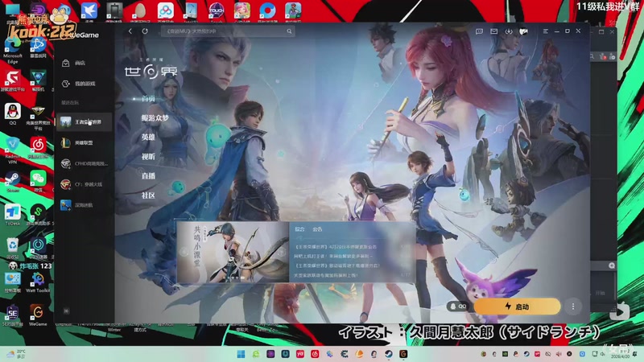
Task: Select 英雄联盟 in the game list
Action: pyautogui.click(x=85, y=143)
